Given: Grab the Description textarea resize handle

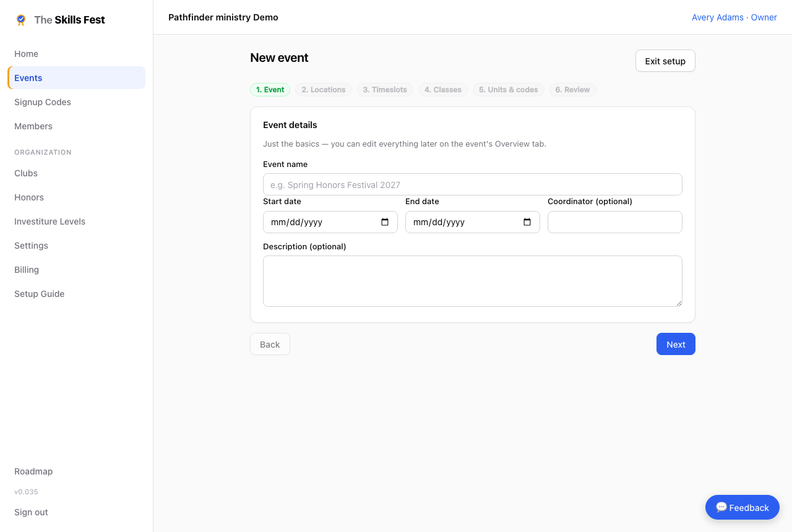Looking at the screenshot, I should [x=679, y=303].
